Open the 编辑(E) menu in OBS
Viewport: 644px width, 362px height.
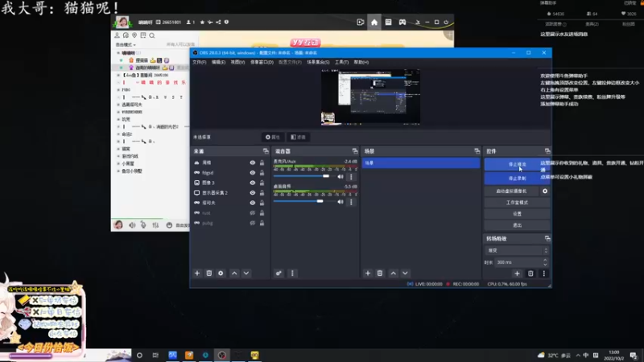[218, 63]
